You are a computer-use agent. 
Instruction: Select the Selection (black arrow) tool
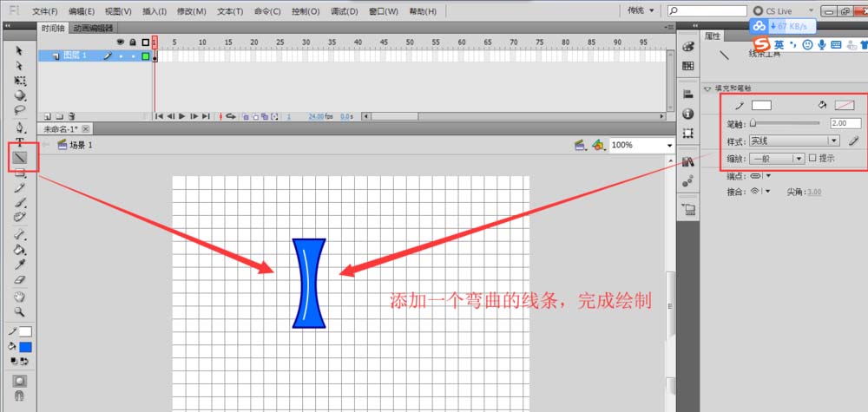pos(19,51)
